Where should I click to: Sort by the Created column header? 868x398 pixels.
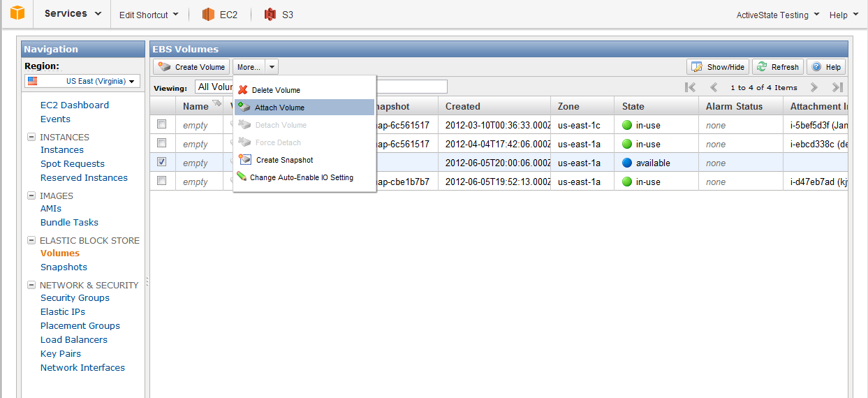click(x=494, y=106)
